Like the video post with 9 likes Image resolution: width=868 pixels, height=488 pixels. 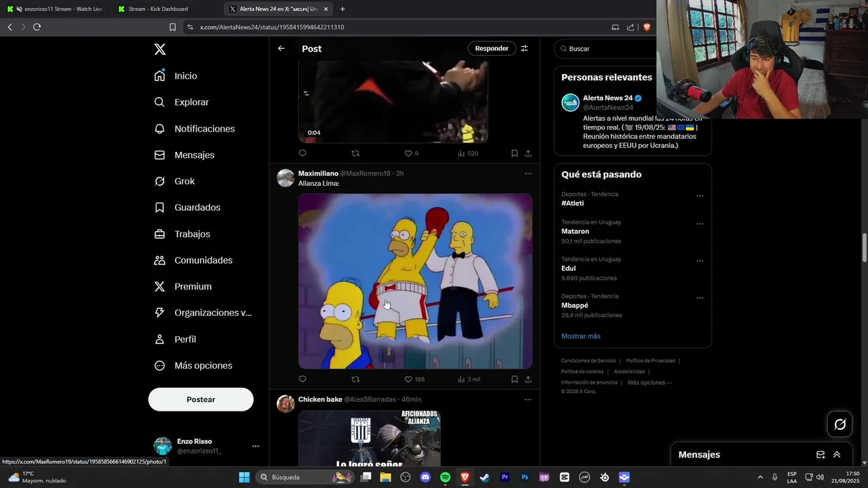tap(412, 153)
